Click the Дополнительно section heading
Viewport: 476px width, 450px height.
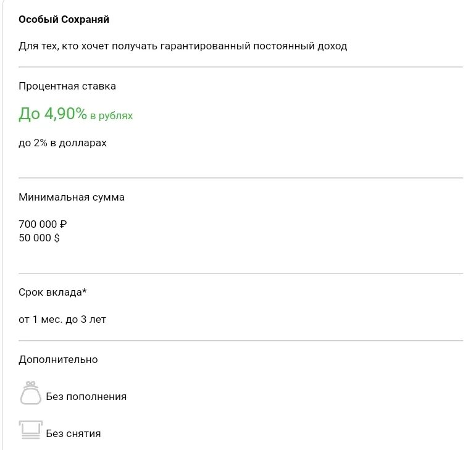[58, 360]
